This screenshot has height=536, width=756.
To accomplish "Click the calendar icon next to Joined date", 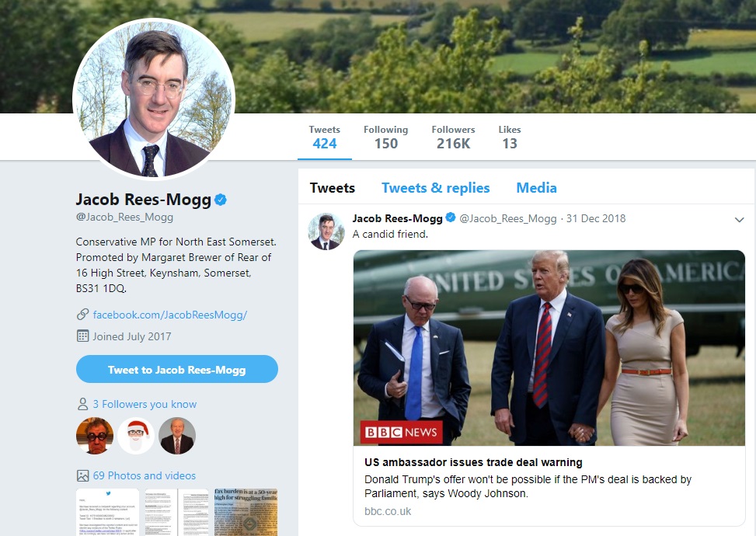I will pyautogui.click(x=82, y=336).
